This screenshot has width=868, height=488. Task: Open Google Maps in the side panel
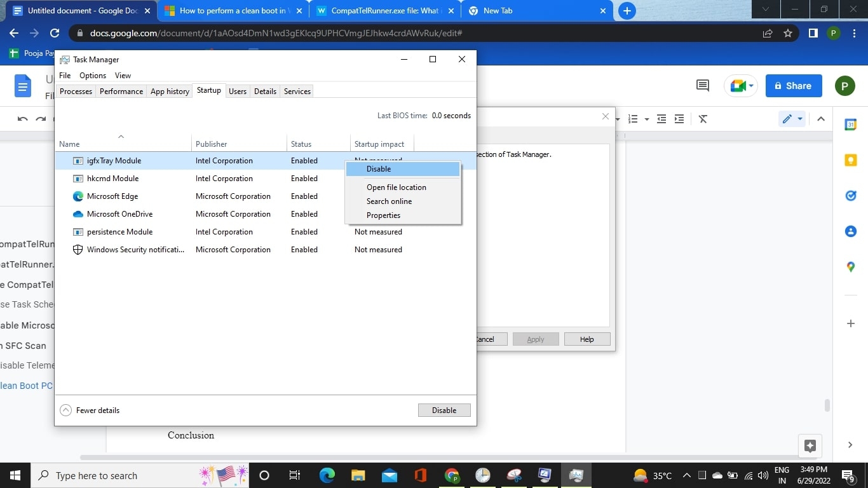(x=851, y=267)
